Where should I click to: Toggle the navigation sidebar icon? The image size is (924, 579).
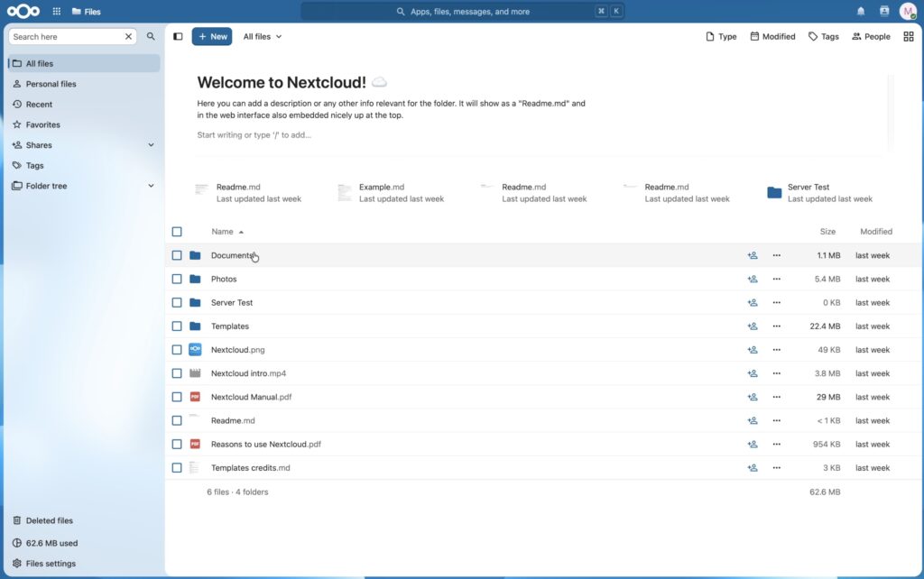click(178, 36)
